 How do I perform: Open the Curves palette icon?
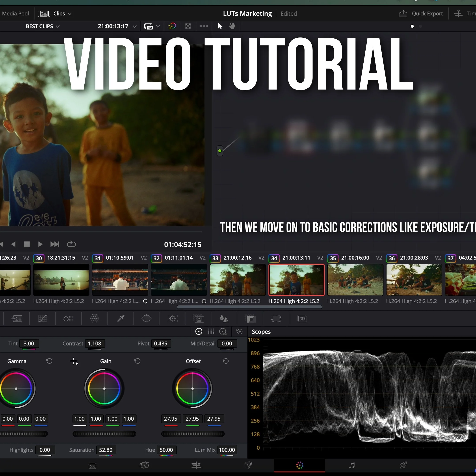pyautogui.click(x=43, y=319)
